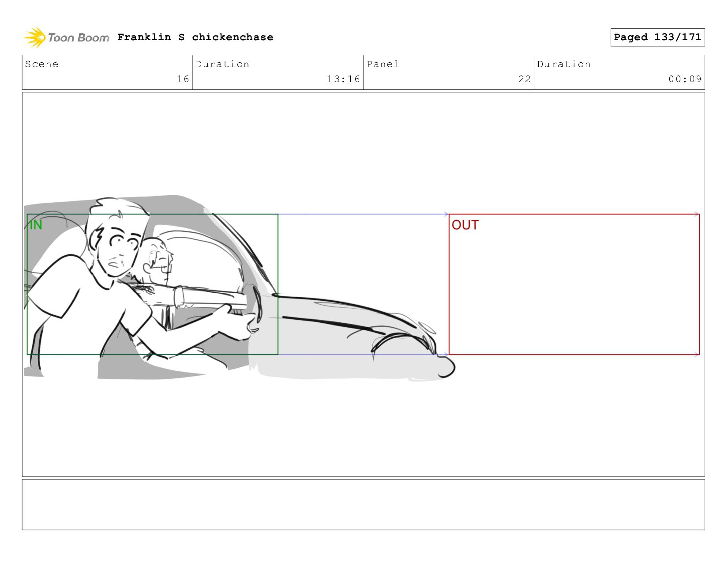Screen dimensions: 728x563
Task: Click the 'Paged 133/171' page indicator
Action: coord(657,37)
